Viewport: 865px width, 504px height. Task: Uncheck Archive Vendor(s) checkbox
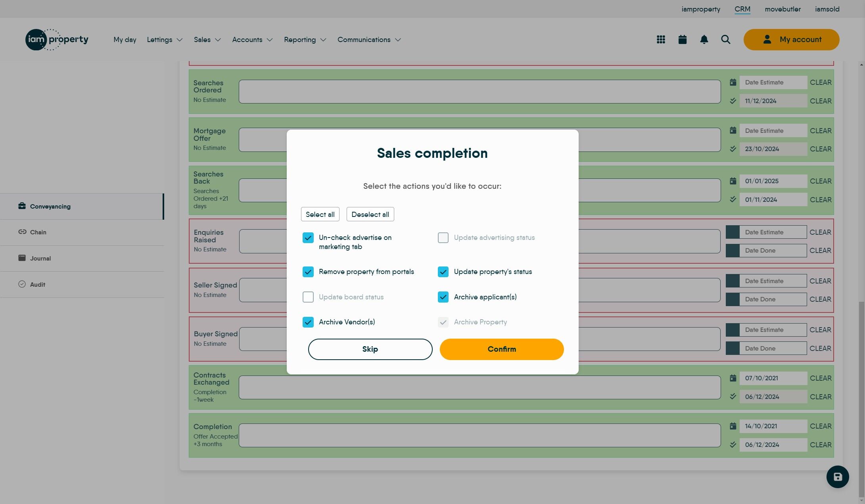click(x=308, y=322)
